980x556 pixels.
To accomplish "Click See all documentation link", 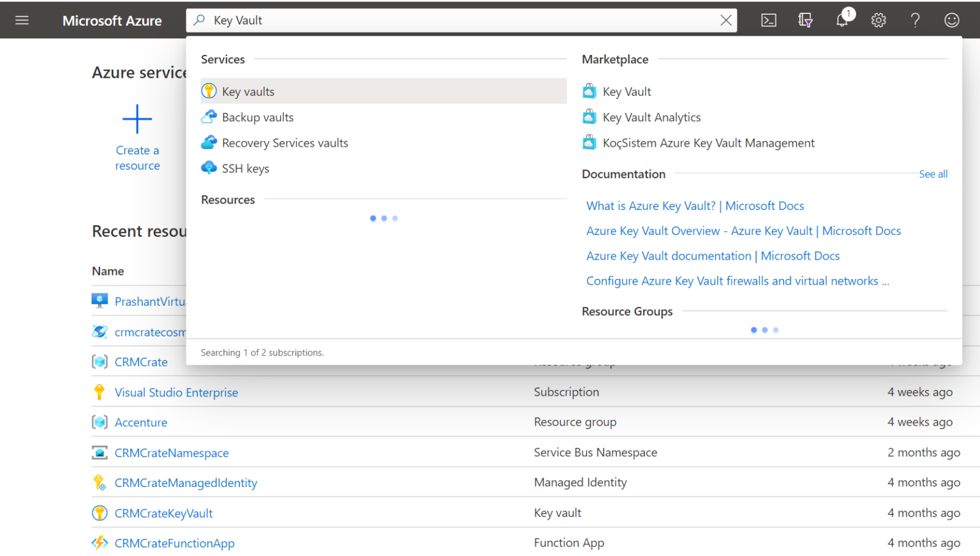I will click(x=933, y=174).
